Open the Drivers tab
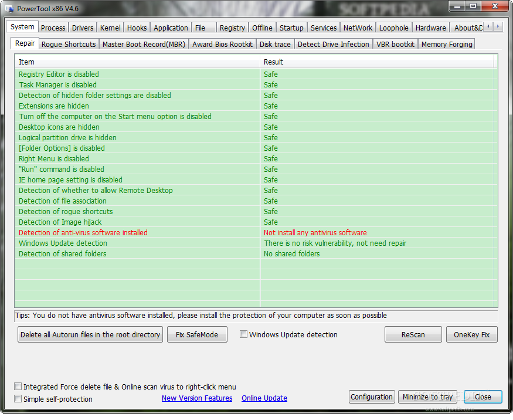 pos(83,28)
